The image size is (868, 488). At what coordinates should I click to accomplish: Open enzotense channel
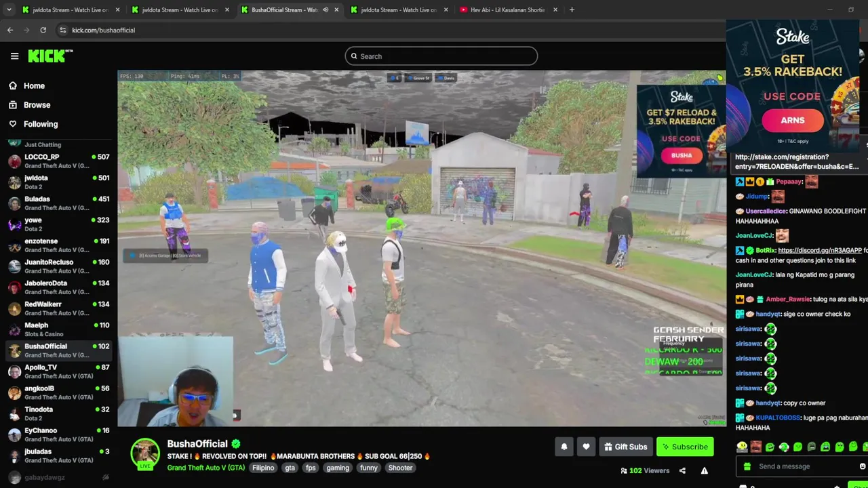58,245
